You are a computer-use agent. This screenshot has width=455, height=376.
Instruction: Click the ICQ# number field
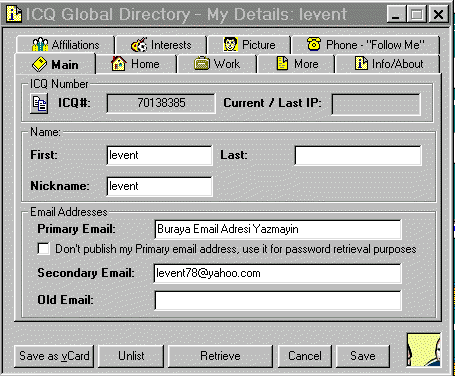[x=161, y=103]
